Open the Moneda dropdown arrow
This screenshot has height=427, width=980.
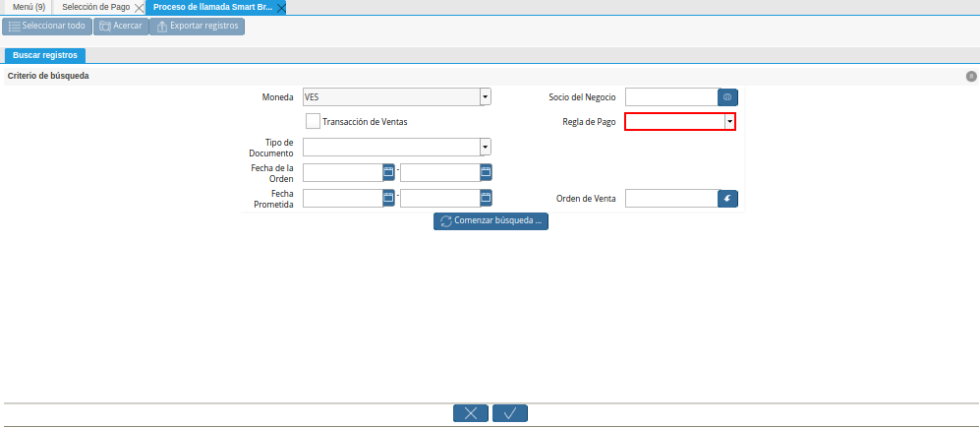pos(486,96)
